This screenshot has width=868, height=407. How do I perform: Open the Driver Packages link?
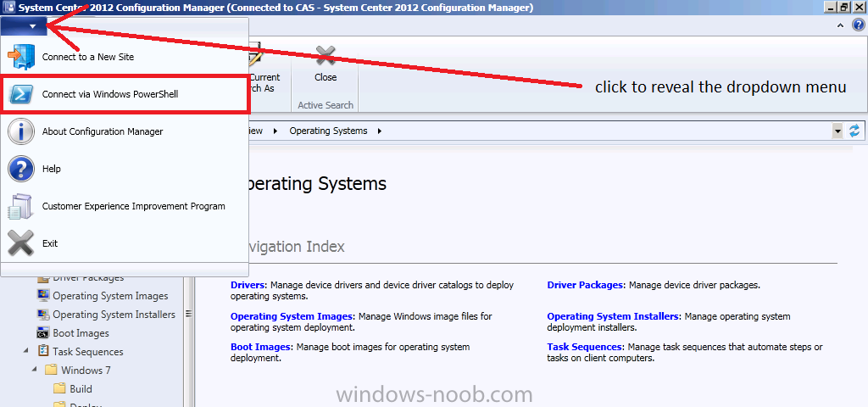pos(585,285)
